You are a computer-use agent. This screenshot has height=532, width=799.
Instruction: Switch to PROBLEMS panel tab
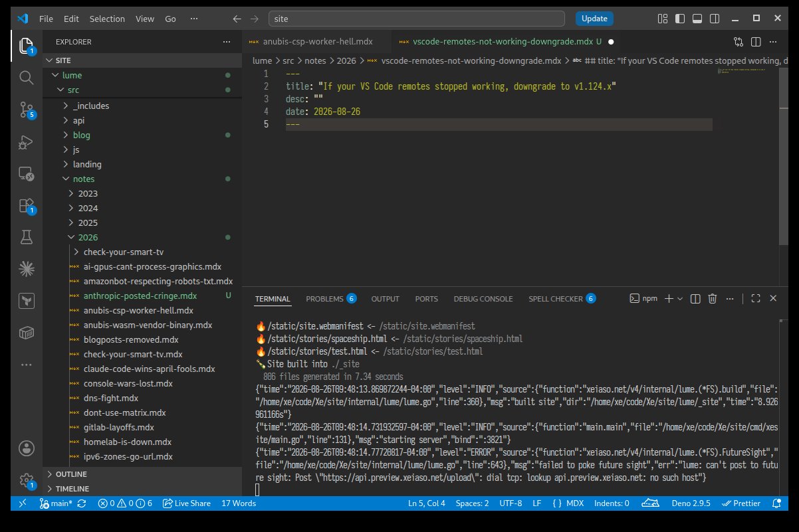click(330, 299)
